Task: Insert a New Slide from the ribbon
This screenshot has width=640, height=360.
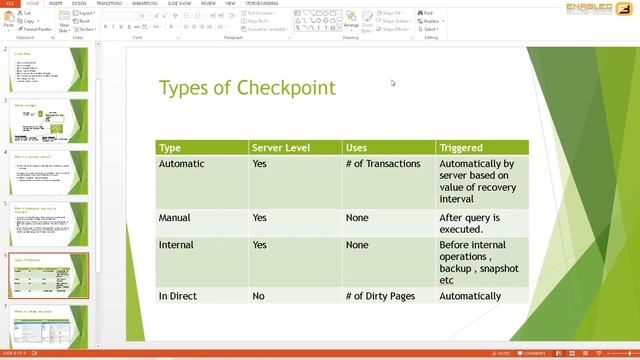Action: coord(64,22)
